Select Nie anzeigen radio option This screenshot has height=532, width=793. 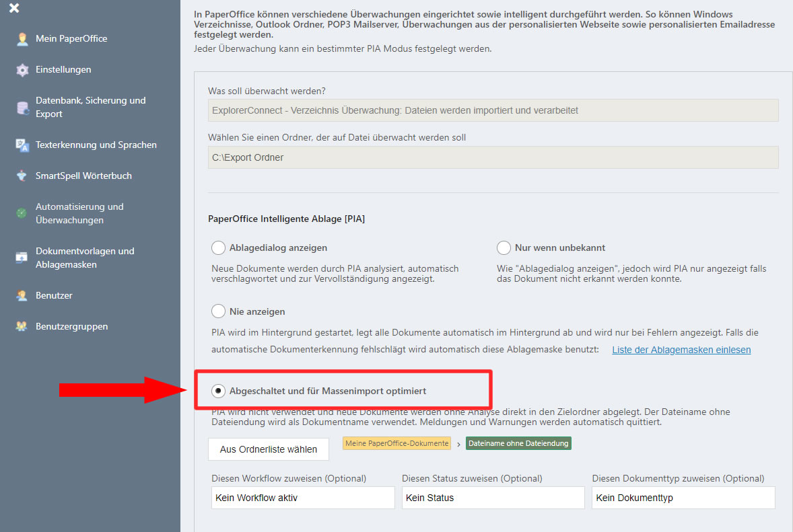[219, 311]
